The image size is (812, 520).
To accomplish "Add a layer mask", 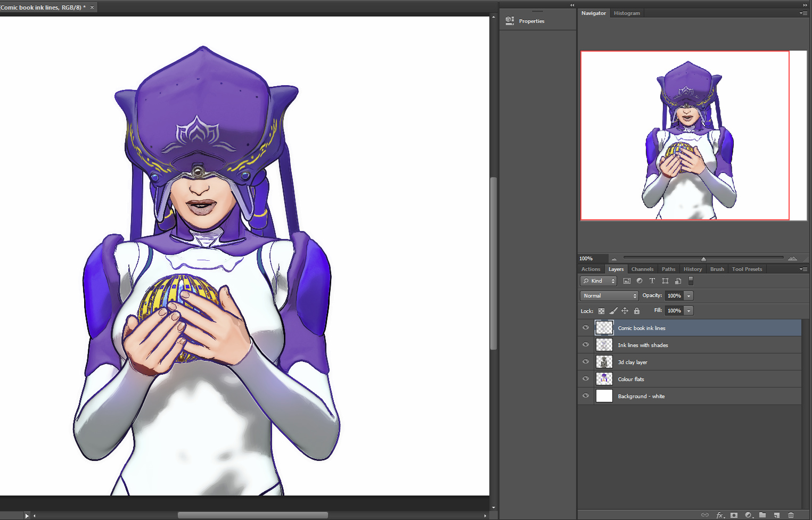I will tap(734, 515).
